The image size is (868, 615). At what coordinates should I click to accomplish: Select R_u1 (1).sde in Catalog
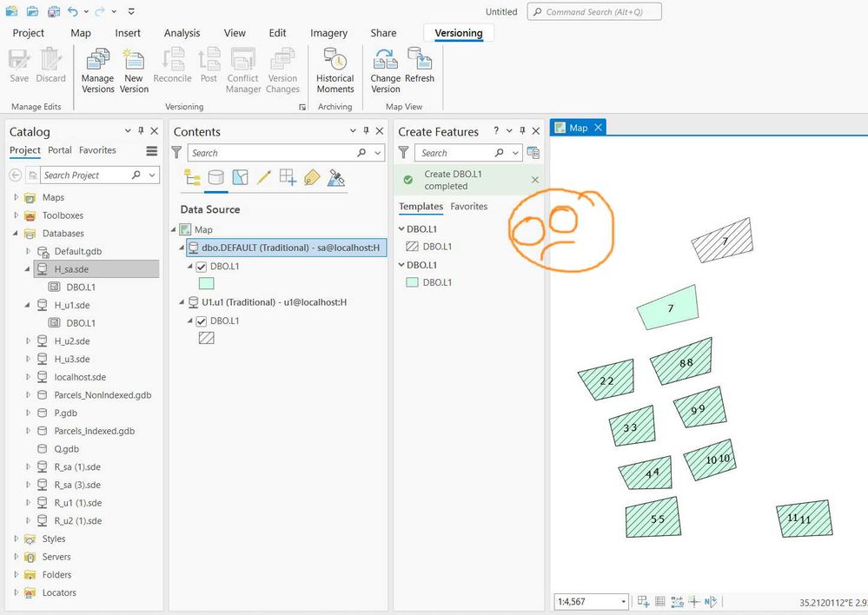click(x=78, y=503)
